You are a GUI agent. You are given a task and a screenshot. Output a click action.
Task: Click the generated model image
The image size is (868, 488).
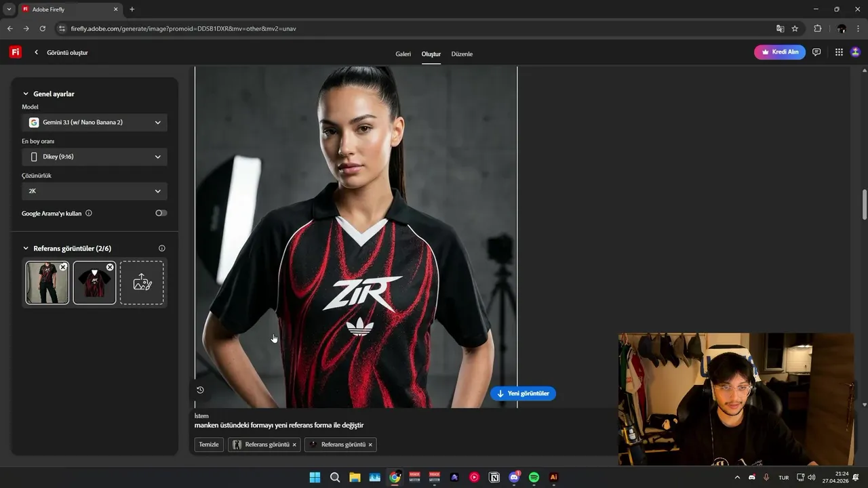click(x=356, y=237)
